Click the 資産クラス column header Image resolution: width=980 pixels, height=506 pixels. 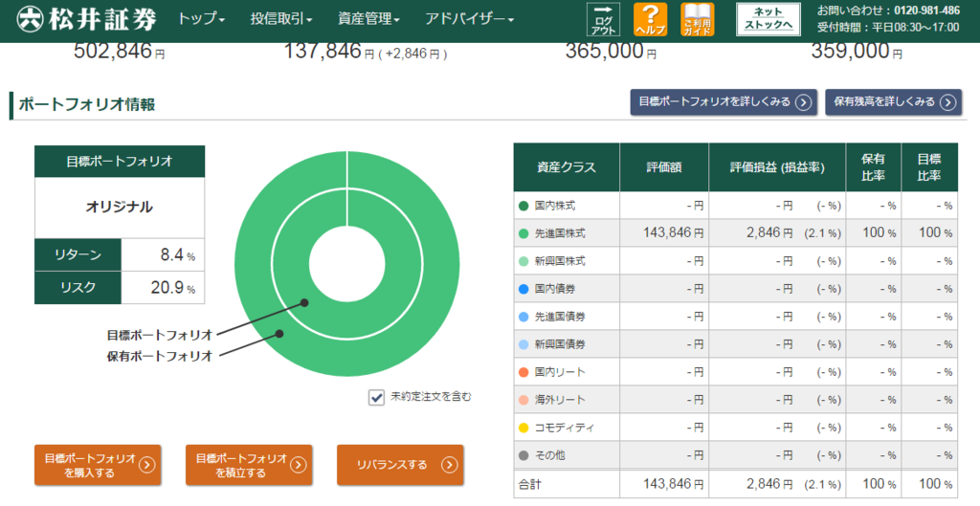click(x=567, y=167)
